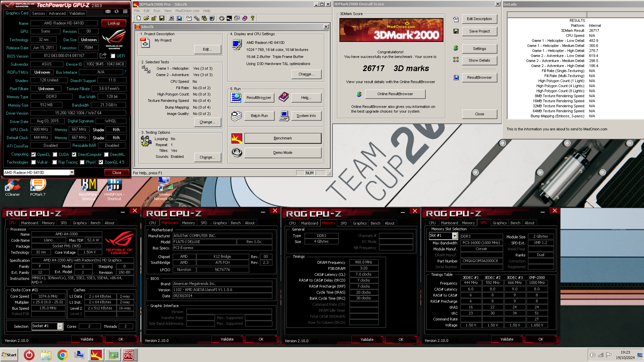Image resolution: width=644 pixels, height=362 pixels.
Task: Click the BIOS share/export icon in GPU-Z
Action: (x=103, y=56)
